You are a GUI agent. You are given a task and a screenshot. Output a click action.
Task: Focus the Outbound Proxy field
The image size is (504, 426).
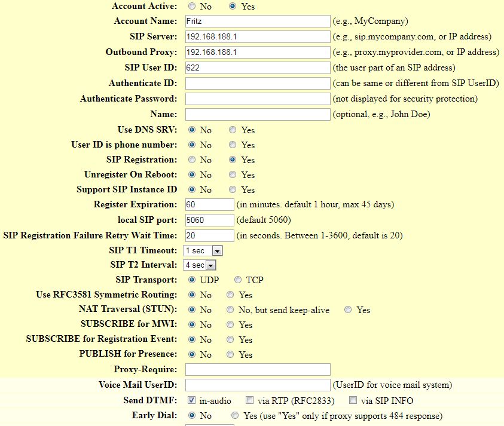click(x=258, y=53)
